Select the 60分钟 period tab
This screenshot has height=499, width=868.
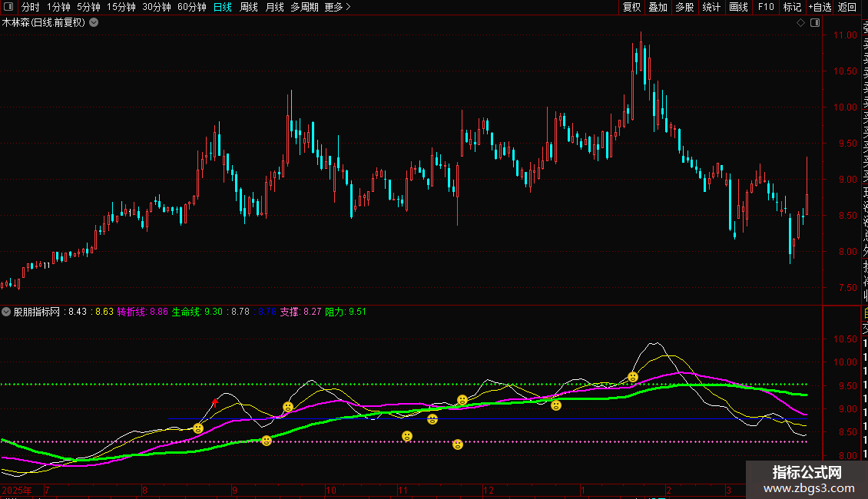click(191, 8)
